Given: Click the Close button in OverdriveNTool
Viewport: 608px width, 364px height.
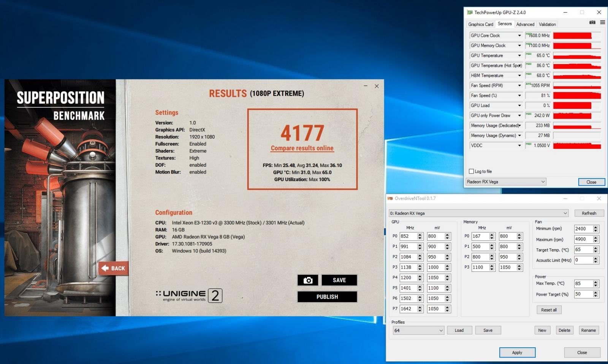Looking at the screenshot, I should pyautogui.click(x=582, y=352).
